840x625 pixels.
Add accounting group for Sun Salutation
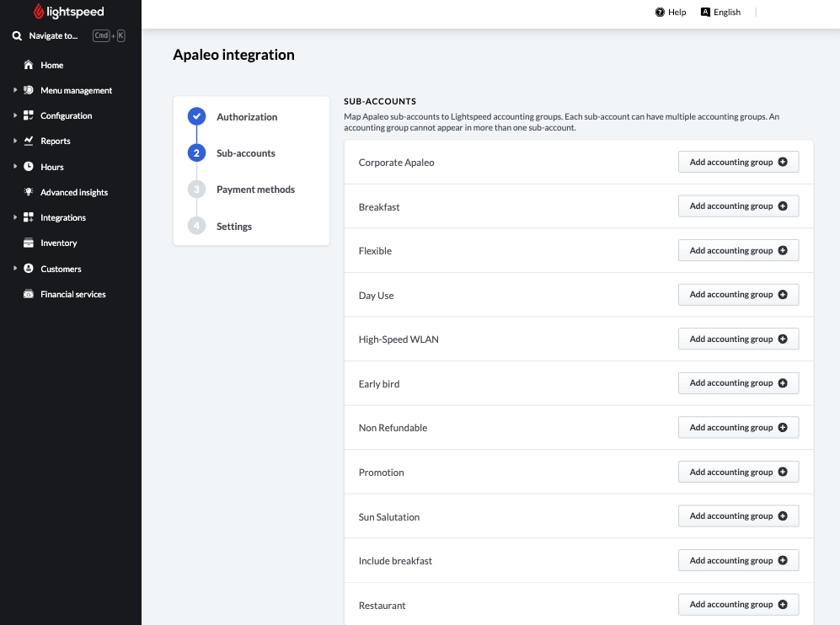pos(738,515)
